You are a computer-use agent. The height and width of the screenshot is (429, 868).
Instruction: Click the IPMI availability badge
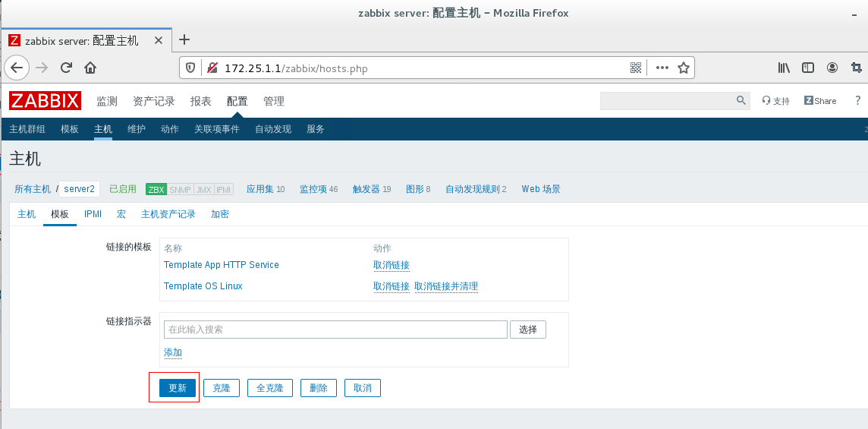point(224,190)
